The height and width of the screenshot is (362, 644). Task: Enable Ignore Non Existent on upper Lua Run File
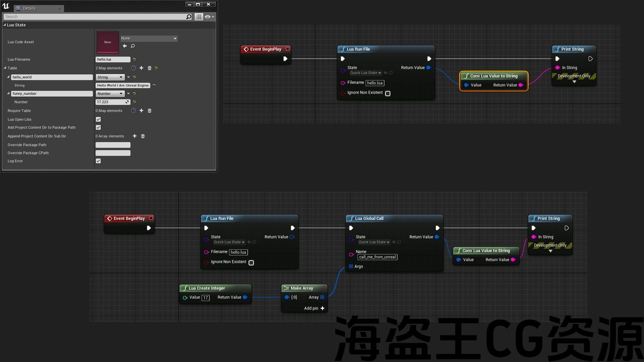point(387,93)
